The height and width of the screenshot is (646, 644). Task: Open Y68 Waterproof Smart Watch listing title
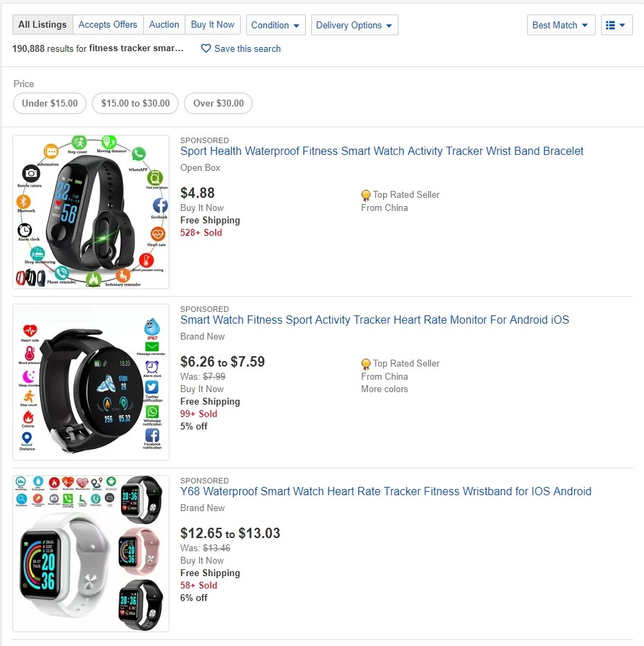click(386, 492)
